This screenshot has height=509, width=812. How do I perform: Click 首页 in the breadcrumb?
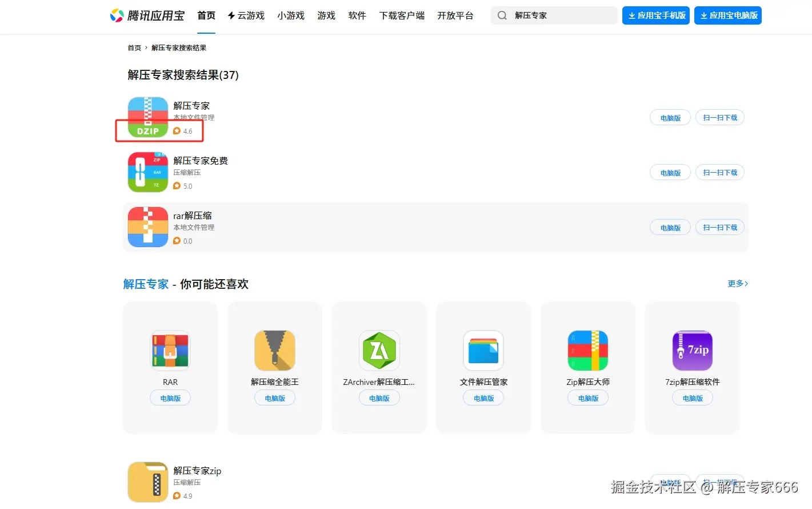[x=134, y=48]
